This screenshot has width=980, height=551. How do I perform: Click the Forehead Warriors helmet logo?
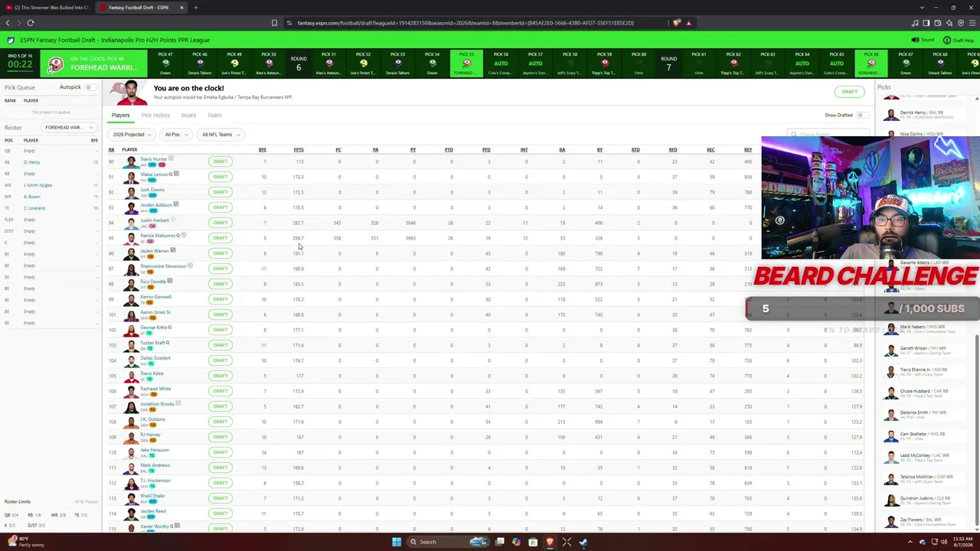tap(55, 64)
